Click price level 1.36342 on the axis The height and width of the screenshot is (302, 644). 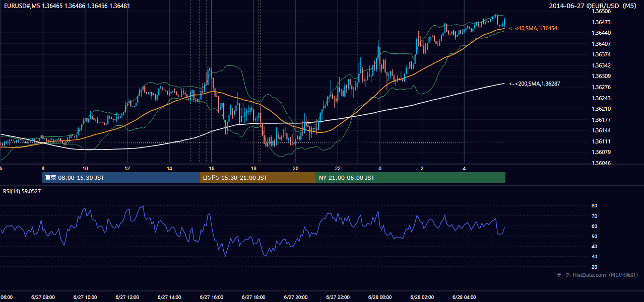click(601, 65)
